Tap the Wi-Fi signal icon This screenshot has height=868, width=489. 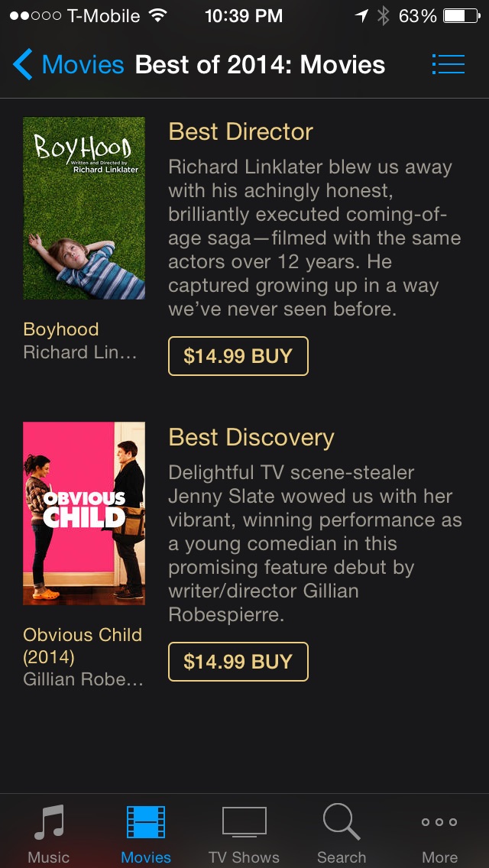point(158,16)
